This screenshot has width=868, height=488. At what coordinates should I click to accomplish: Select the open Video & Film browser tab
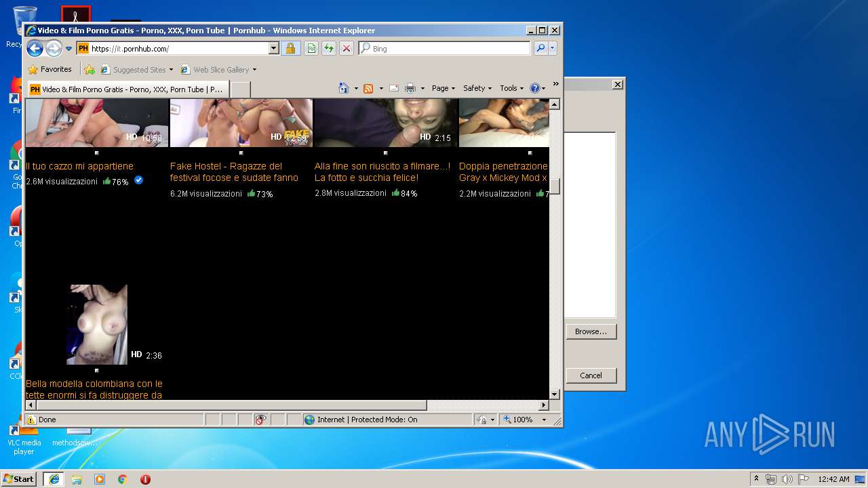click(x=126, y=89)
